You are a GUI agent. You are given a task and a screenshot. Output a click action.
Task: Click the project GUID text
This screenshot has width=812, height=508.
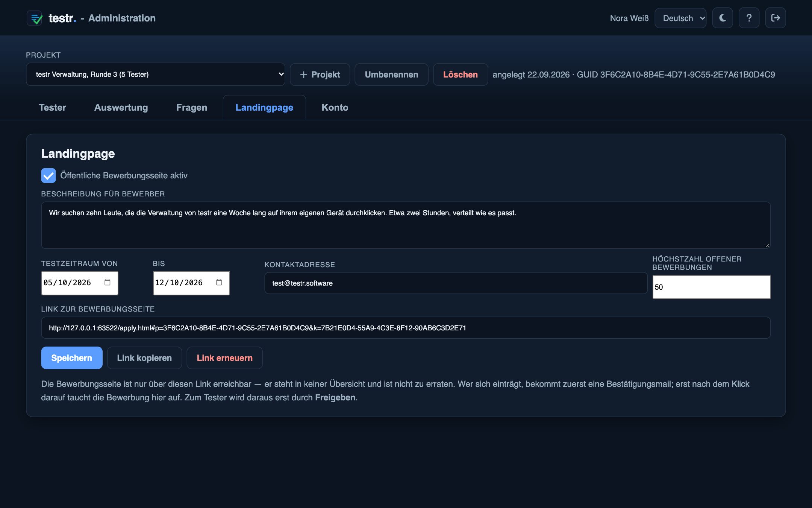click(676, 75)
